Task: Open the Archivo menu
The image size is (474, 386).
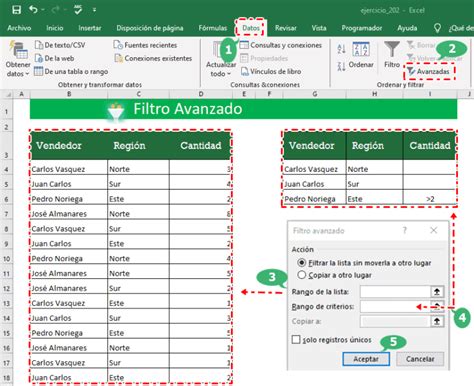Action: click(x=19, y=28)
